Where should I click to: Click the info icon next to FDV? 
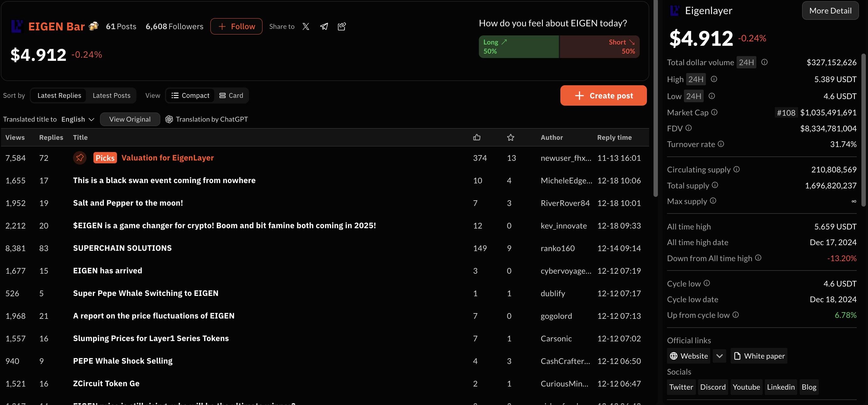pos(688,128)
